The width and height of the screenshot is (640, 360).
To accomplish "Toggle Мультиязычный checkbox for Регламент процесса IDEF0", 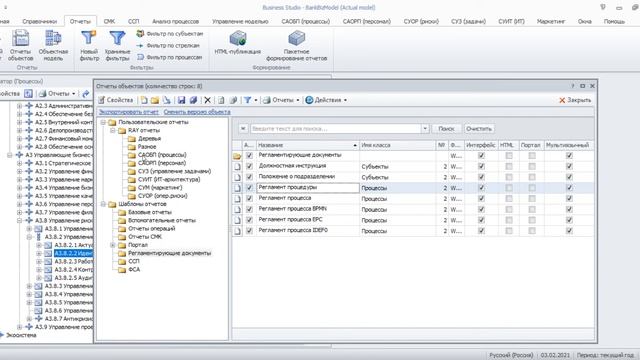I will (x=569, y=231).
